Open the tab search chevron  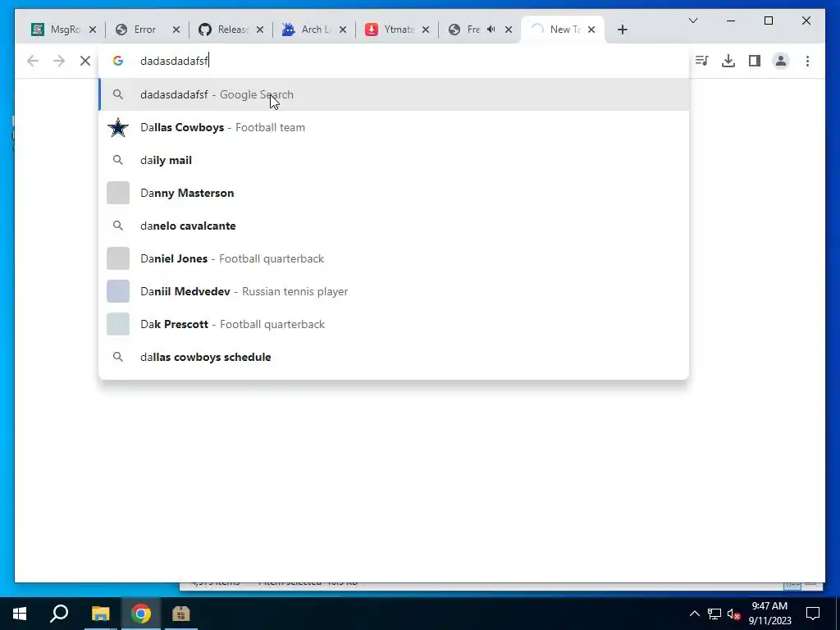tap(692, 21)
